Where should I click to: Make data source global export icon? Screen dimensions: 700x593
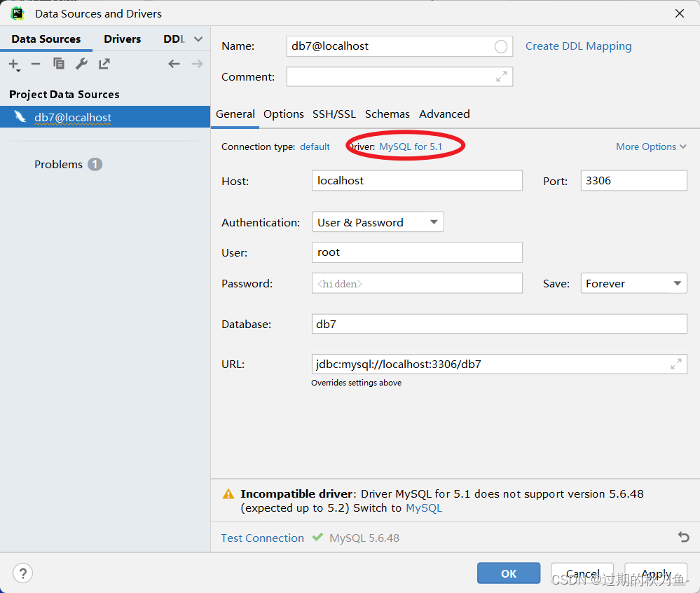[104, 64]
